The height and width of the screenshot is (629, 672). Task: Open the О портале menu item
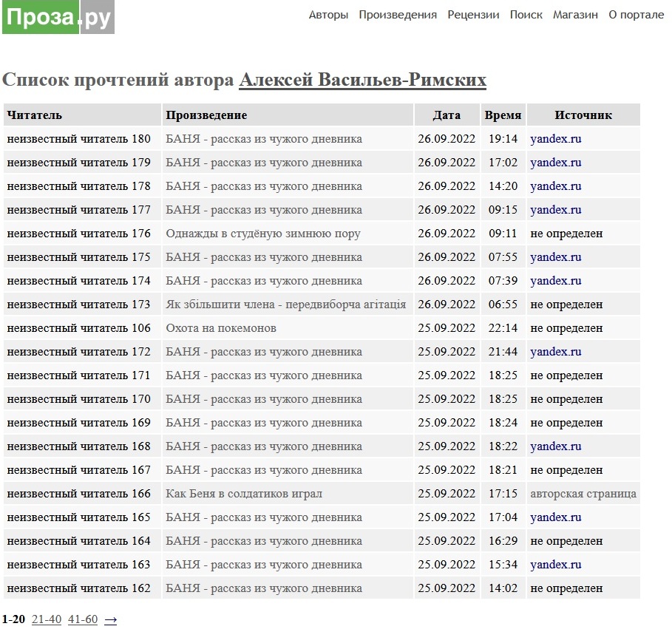click(636, 15)
